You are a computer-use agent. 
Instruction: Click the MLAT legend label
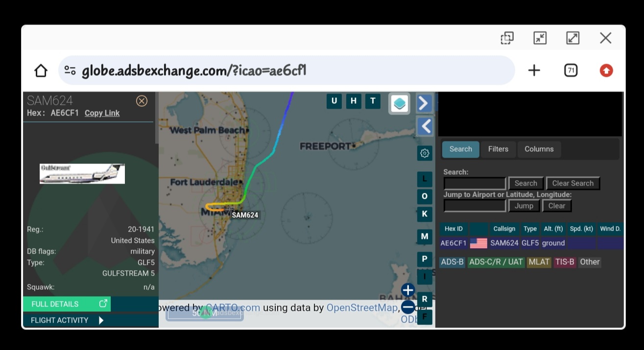[539, 262]
